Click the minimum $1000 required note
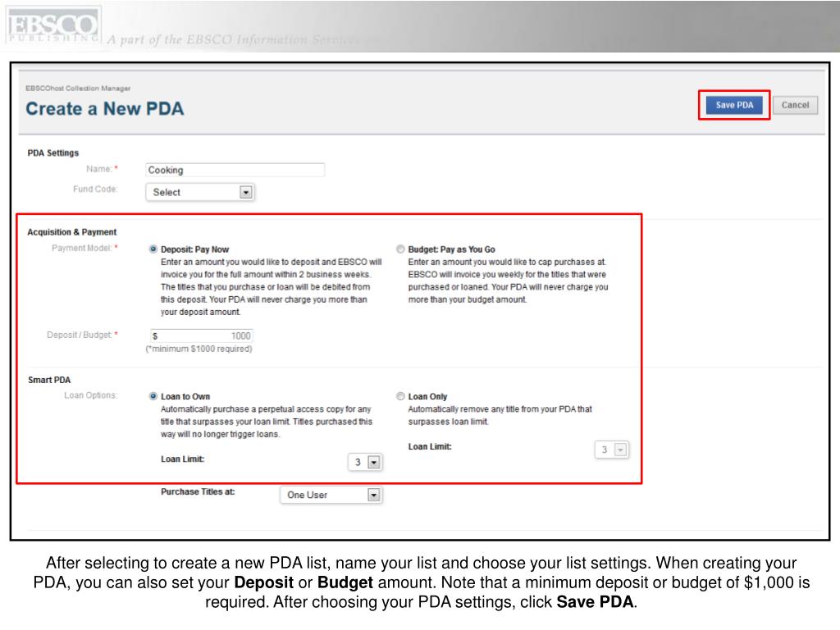 click(199, 349)
